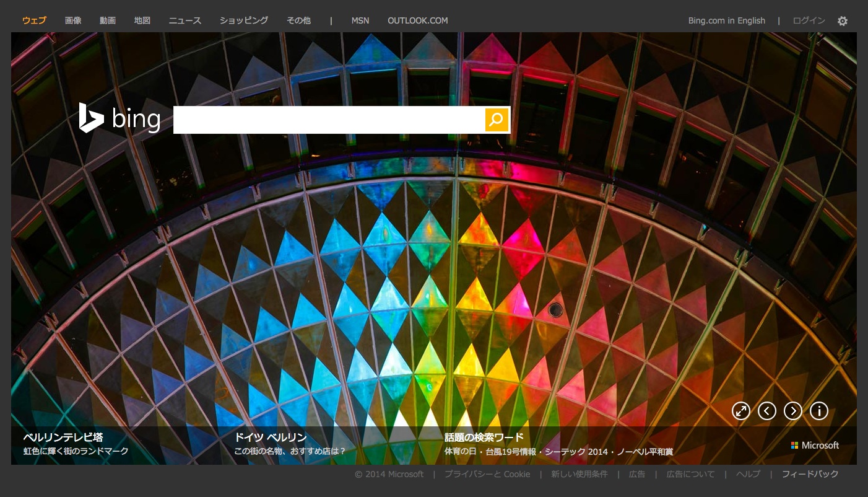Viewport: 868px width, 497px height.
Task: Expand the その他 menu
Action: 298,20
